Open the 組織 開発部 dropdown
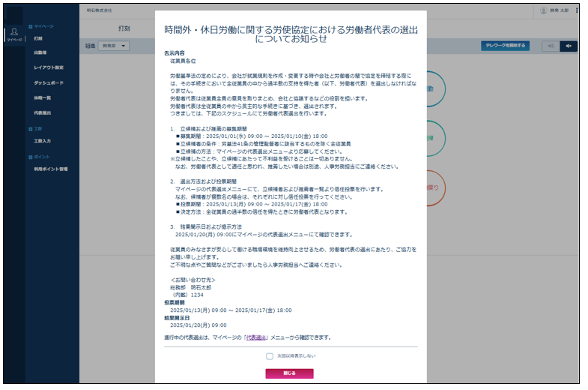Screen dimensions: 588x390 point(114,46)
